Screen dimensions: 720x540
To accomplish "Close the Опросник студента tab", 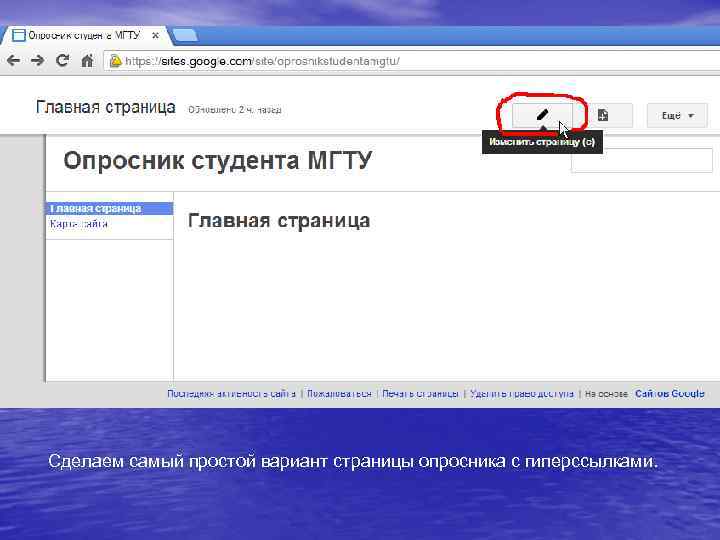I will coord(156,35).
